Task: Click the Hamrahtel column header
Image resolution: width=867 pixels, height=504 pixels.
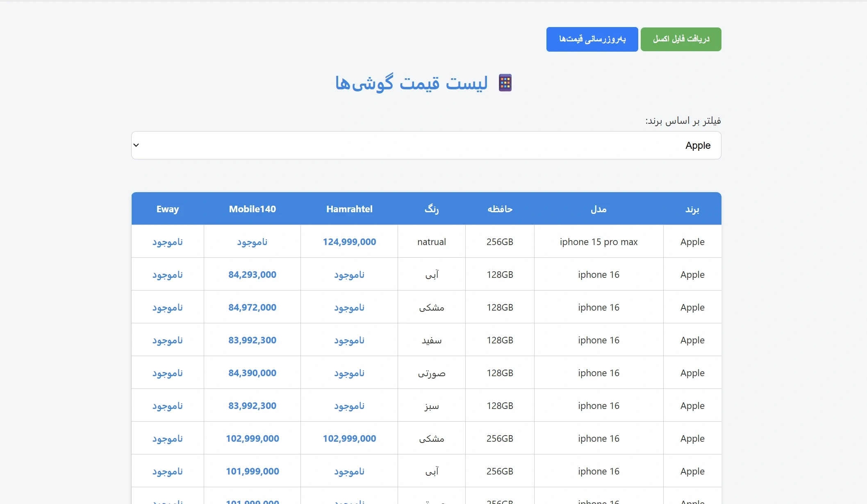Action: tap(349, 209)
